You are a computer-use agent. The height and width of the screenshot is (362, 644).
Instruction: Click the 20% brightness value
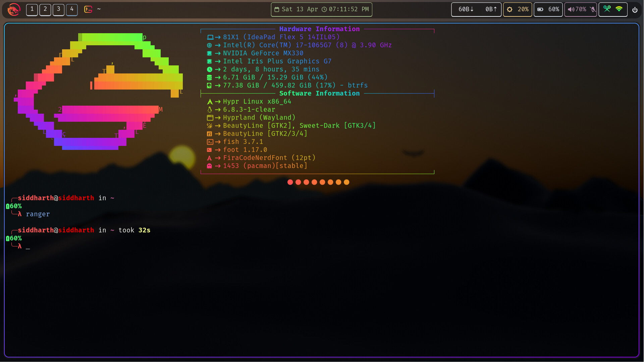[x=523, y=9]
